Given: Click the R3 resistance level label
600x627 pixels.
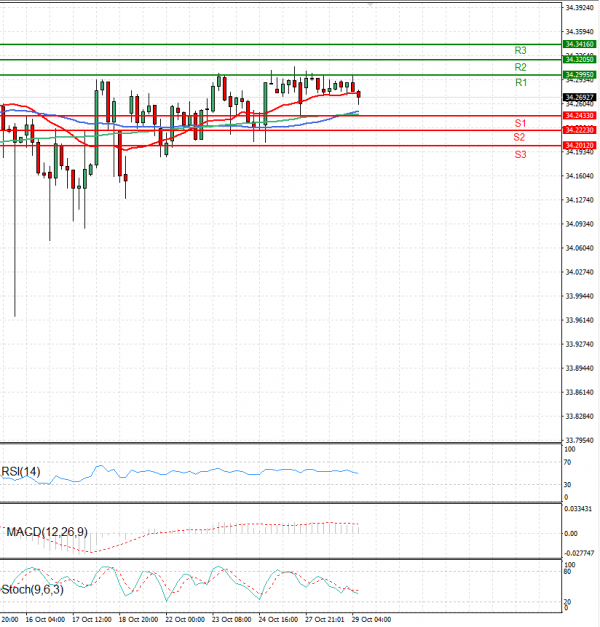Looking at the screenshot, I should point(520,50).
